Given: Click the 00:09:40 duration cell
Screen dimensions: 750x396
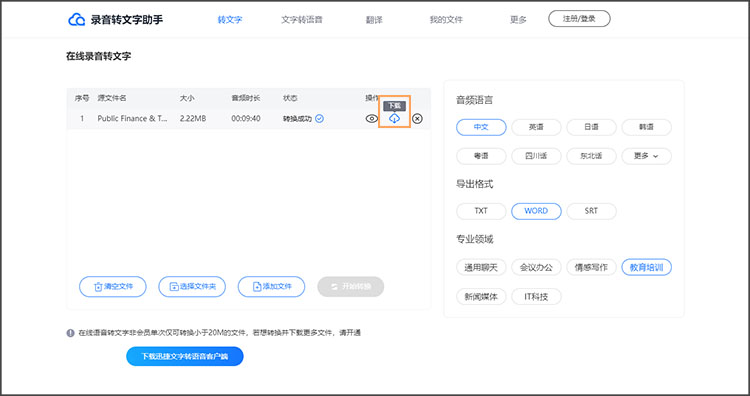Looking at the screenshot, I should pyautogui.click(x=246, y=118).
